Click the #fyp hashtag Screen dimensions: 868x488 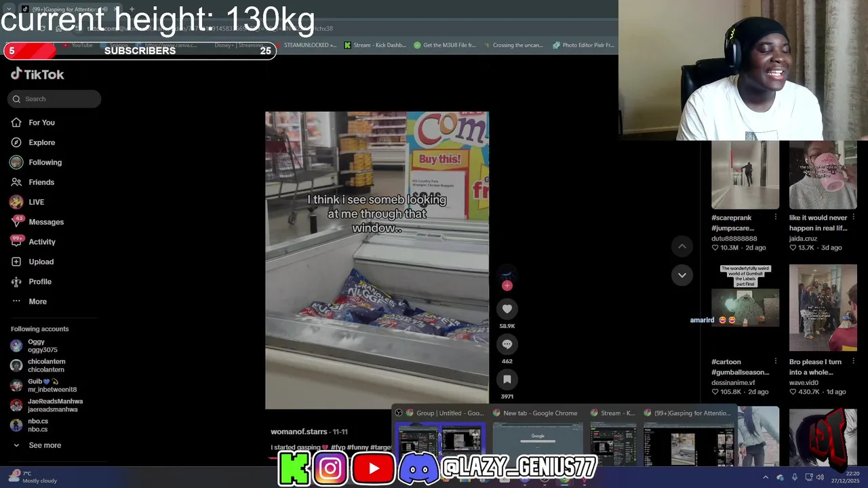[x=338, y=447]
